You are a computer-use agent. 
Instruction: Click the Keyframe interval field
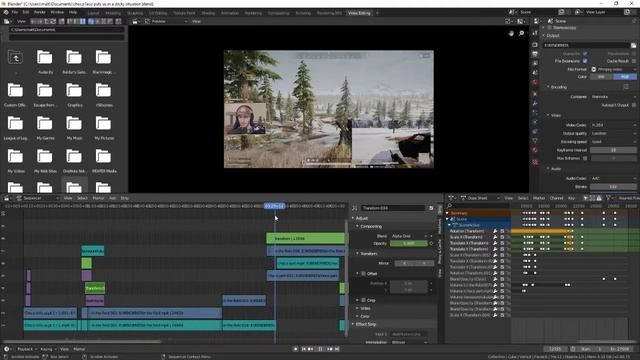click(x=613, y=150)
